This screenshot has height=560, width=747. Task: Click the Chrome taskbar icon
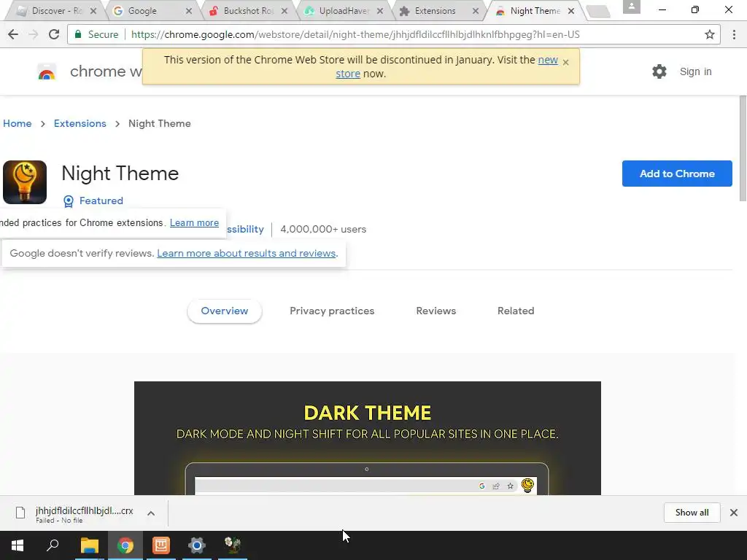tap(125, 545)
